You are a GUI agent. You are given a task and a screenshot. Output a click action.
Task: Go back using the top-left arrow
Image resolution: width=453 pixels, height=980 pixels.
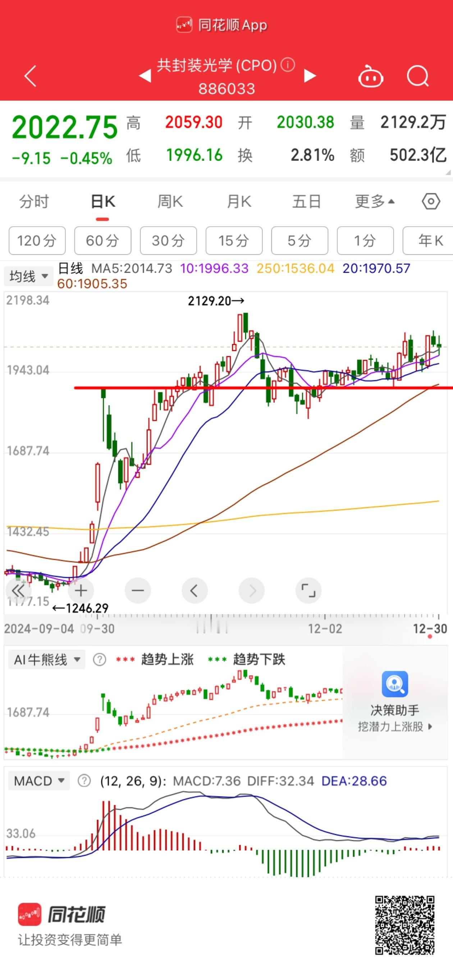pos(31,76)
